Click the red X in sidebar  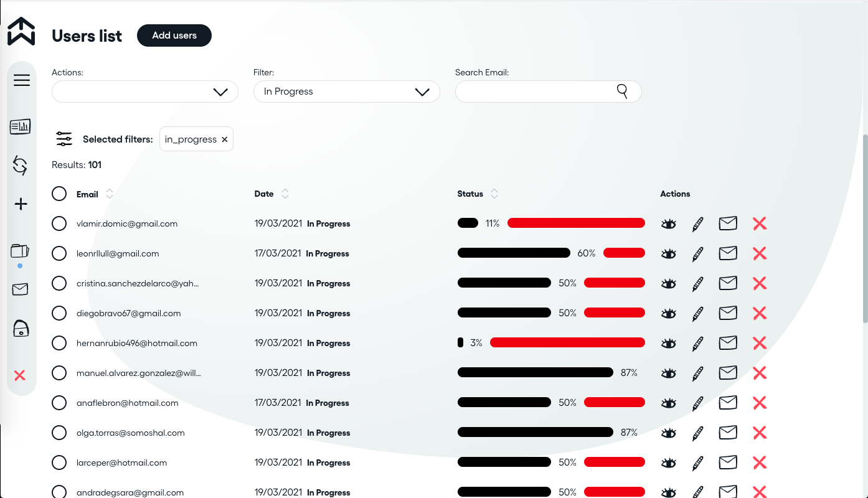pos(20,375)
